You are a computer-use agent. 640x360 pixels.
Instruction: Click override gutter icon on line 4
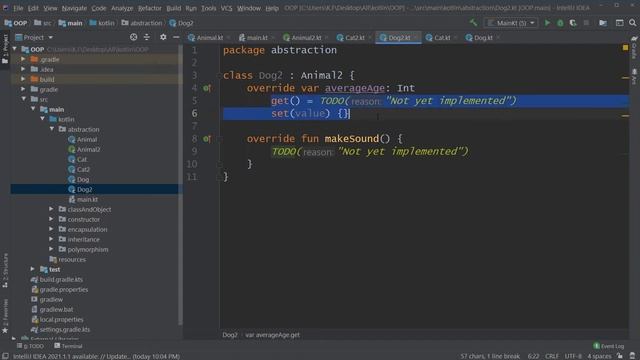click(x=207, y=88)
